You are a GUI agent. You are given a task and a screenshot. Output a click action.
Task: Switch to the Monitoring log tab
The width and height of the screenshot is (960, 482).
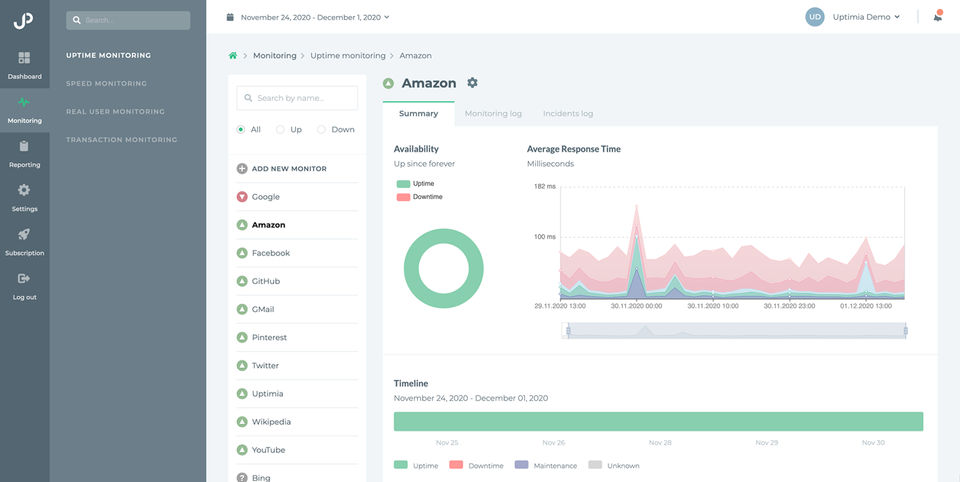(x=493, y=113)
